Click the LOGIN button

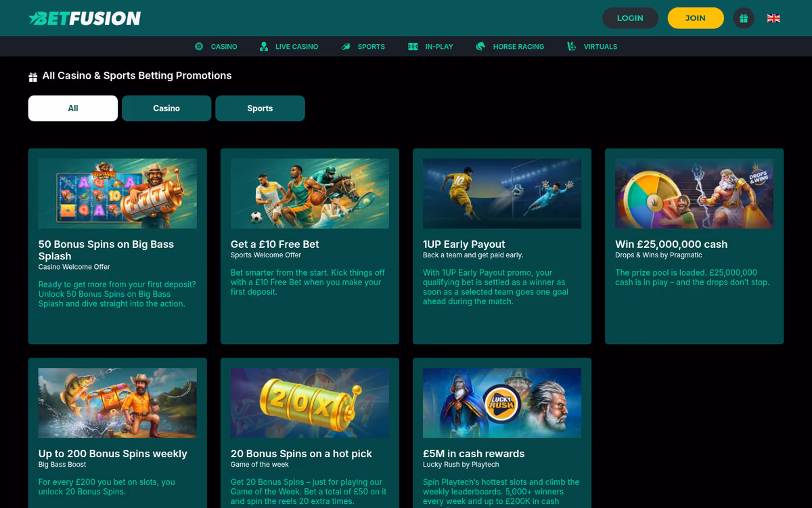[x=630, y=18]
